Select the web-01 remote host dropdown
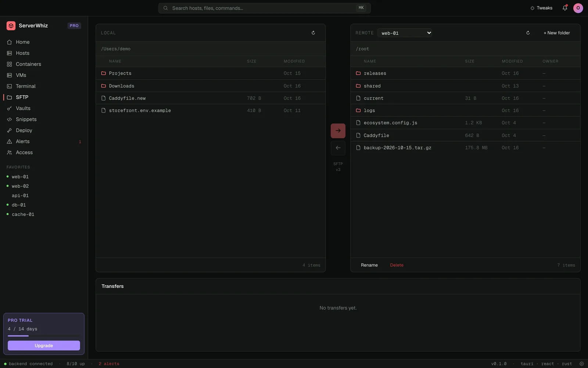This screenshot has width=588, height=368. (405, 33)
